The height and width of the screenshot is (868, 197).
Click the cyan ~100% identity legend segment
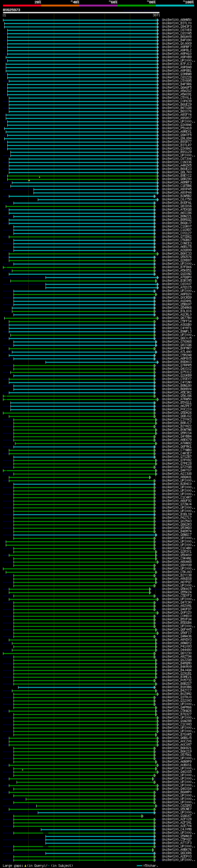click(x=175, y=6)
